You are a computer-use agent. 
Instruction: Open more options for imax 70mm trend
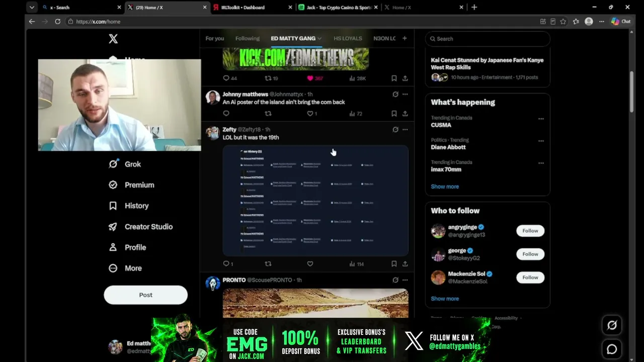click(541, 163)
